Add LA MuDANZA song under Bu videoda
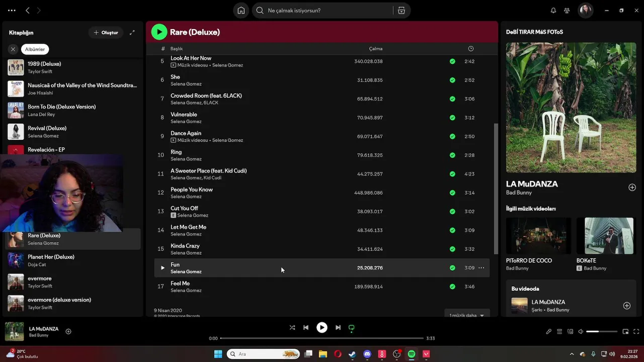Viewport: 644px width, 362px height. [626, 306]
